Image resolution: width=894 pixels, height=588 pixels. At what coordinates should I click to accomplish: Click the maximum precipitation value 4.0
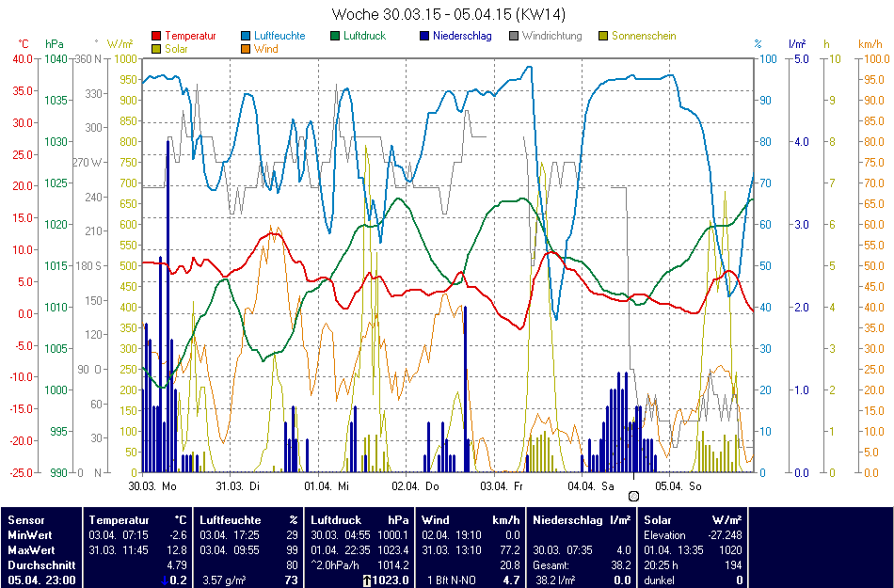624,550
